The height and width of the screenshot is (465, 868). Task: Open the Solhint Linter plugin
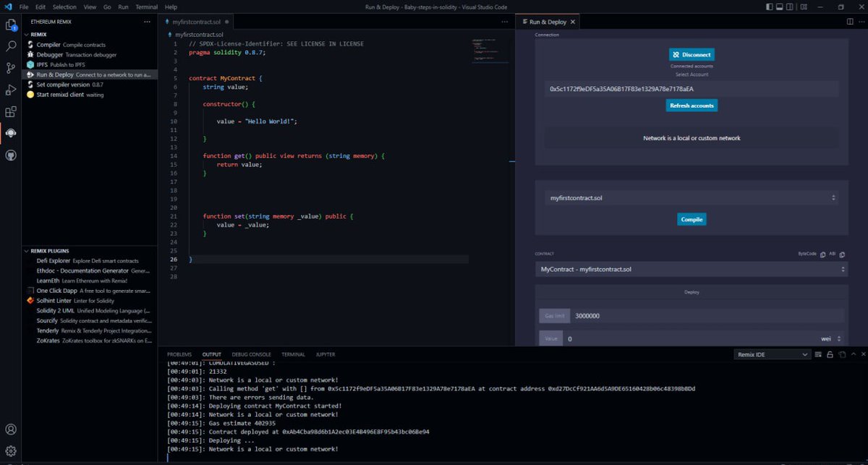89,300
